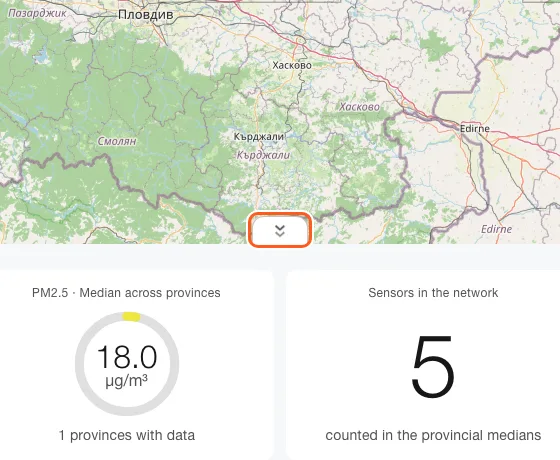Click the Смолян province label
Viewport: 560px width, 460px height.
pyautogui.click(x=117, y=141)
